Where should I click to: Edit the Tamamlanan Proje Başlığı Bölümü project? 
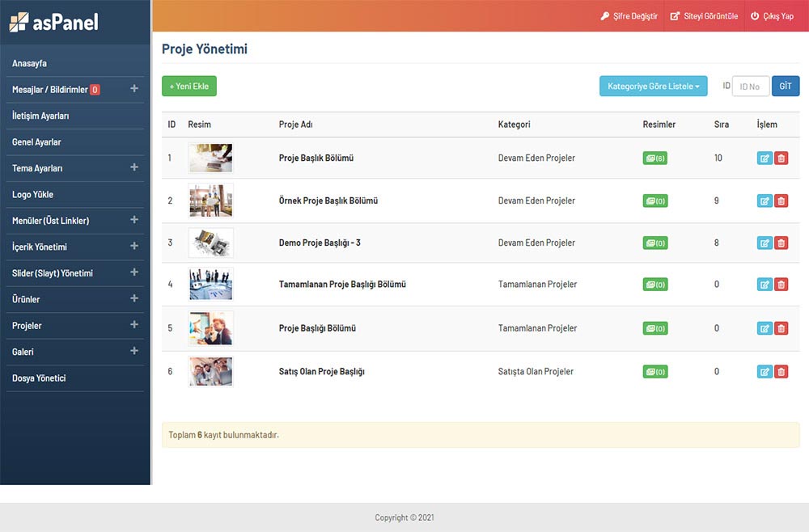[x=765, y=285]
